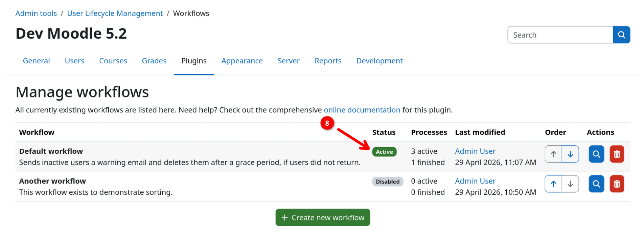The height and width of the screenshot is (233, 644).
Task: Open the Users tab
Action: click(74, 61)
